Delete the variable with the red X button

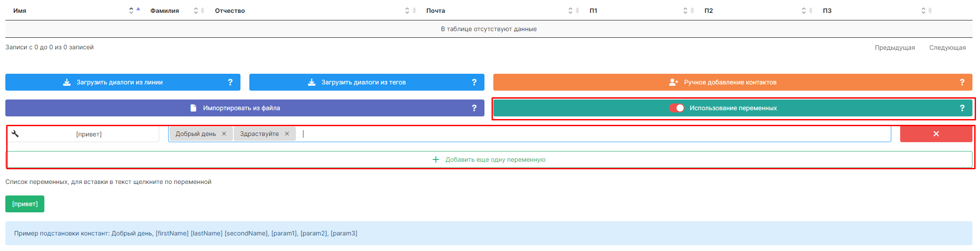tap(936, 134)
